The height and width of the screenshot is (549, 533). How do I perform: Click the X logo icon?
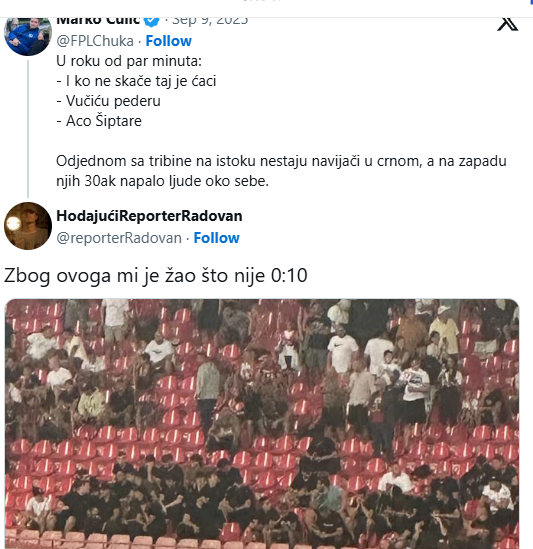point(507,24)
